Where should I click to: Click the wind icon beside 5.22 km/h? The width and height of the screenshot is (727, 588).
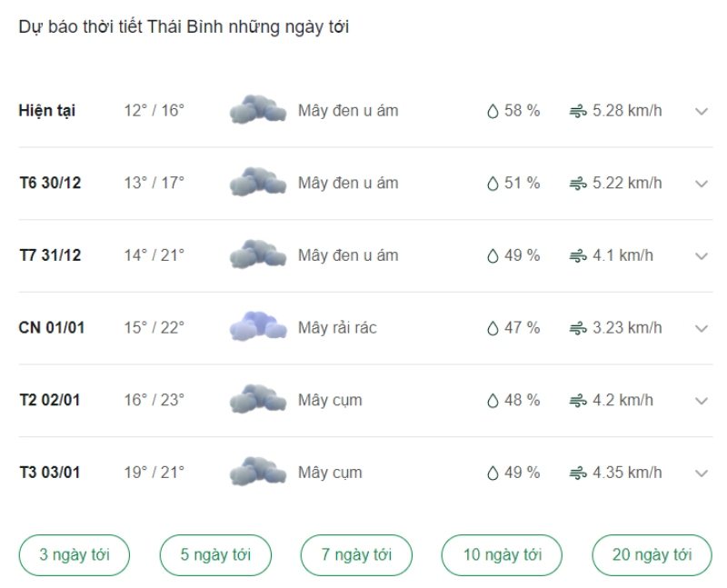(578, 184)
